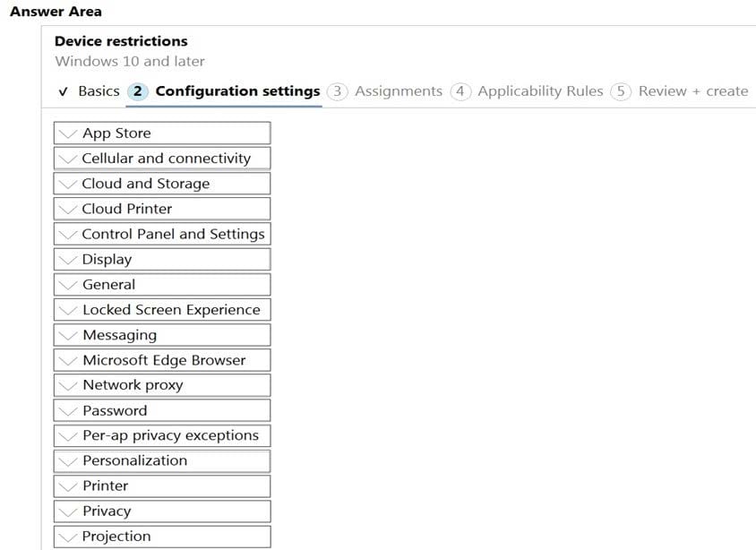Screen dimensions: 756x550
Task: Expand the App Store section
Action: tap(162, 133)
